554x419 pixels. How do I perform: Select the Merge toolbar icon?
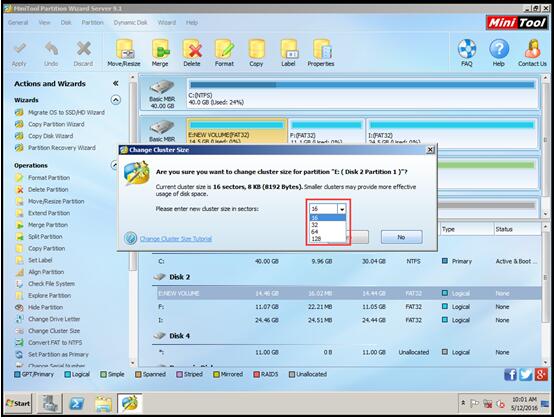click(x=160, y=49)
